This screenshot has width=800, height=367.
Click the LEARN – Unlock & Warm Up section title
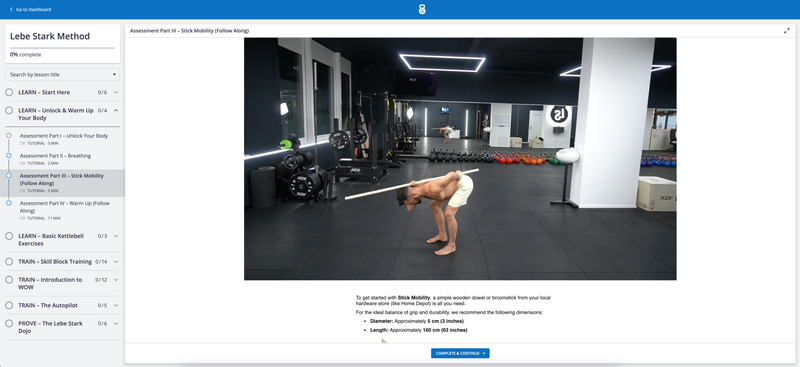[x=56, y=114]
